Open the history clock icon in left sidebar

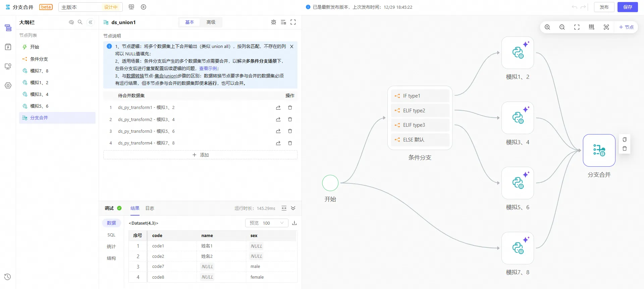tap(8, 277)
